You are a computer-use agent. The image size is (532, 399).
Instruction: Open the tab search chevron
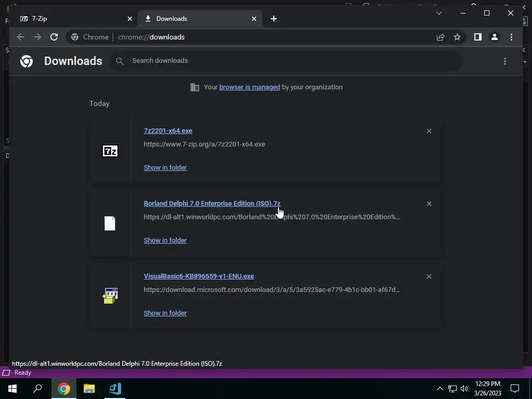point(438,13)
